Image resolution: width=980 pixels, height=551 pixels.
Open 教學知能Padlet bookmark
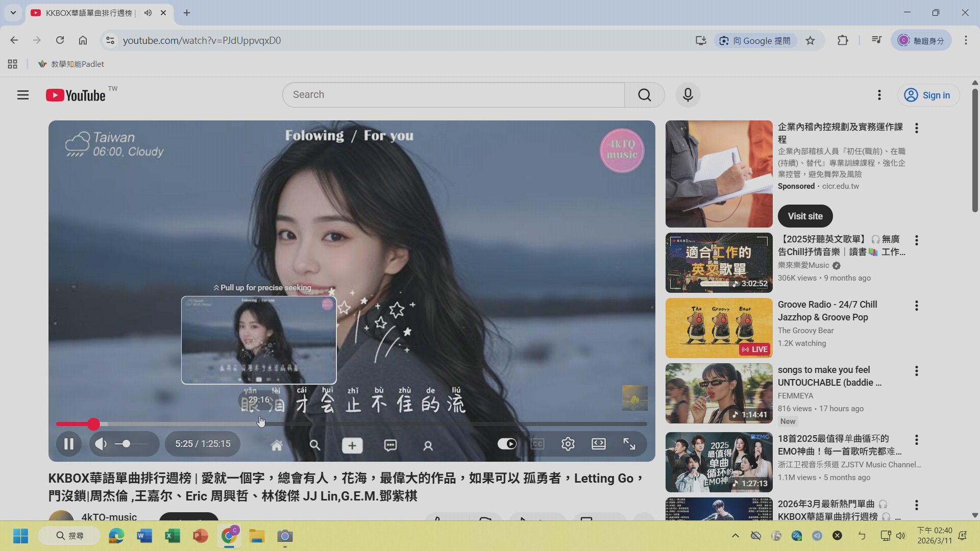[71, 64]
